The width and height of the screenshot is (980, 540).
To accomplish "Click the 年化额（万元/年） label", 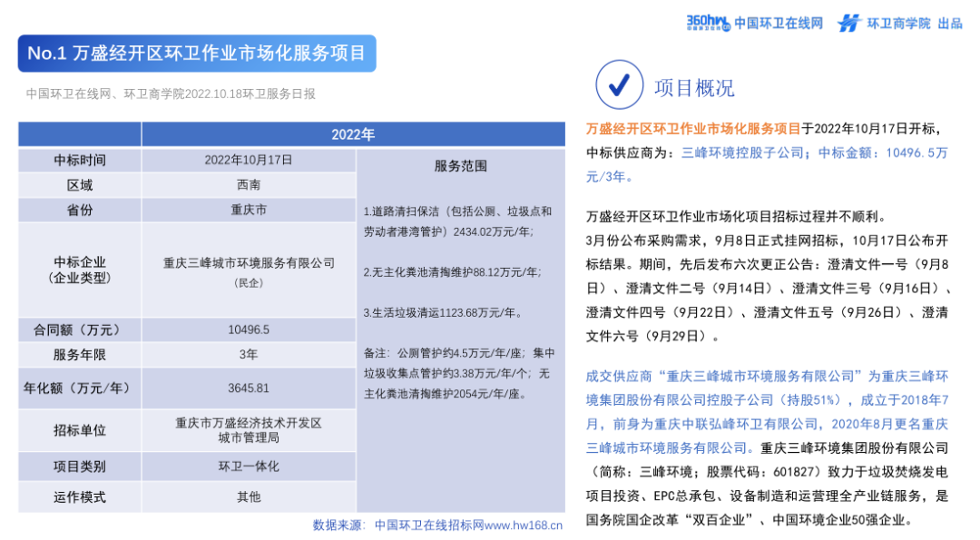I will (x=79, y=388).
